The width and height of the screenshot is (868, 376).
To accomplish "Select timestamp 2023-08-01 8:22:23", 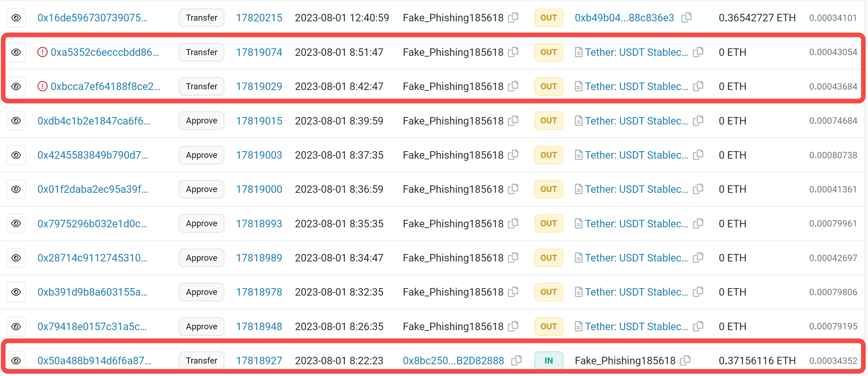I will tap(339, 361).
